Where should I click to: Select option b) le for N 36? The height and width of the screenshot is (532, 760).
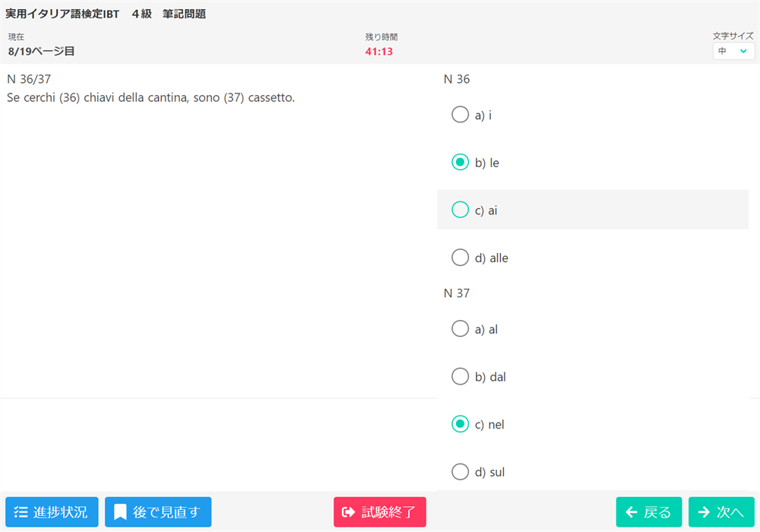460,163
